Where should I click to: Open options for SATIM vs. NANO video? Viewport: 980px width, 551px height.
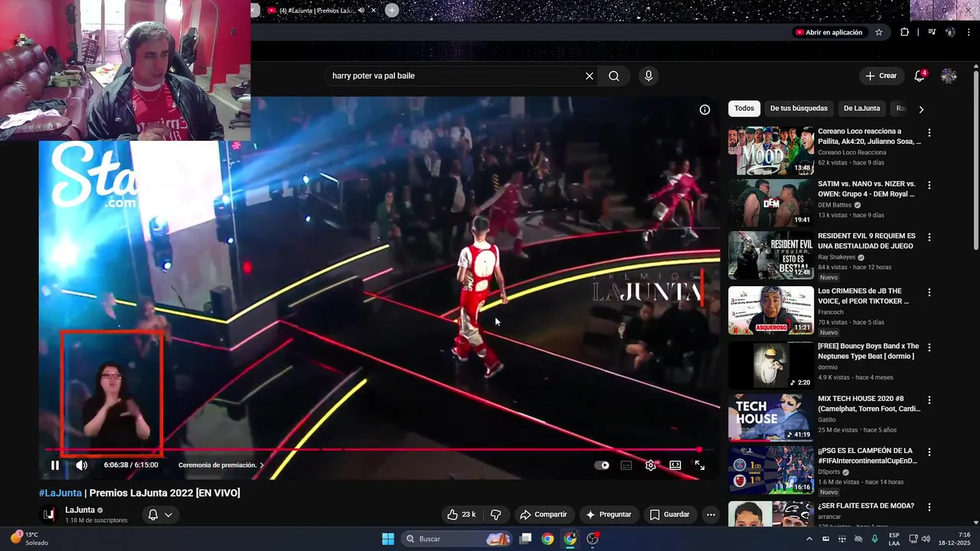(x=929, y=185)
